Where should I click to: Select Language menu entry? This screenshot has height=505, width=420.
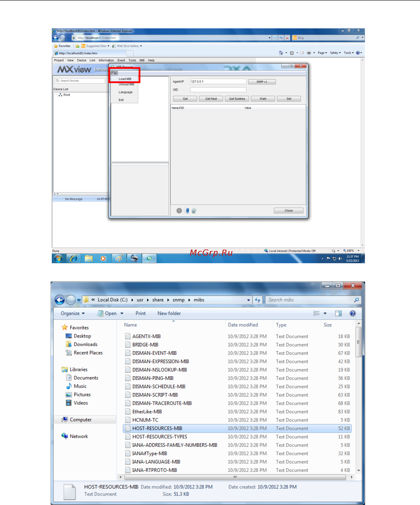click(x=125, y=92)
